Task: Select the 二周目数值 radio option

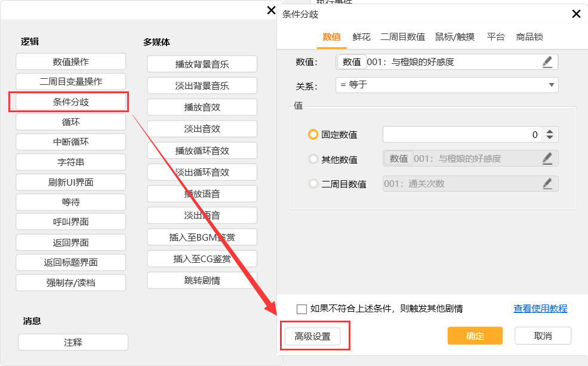Action: coord(313,184)
